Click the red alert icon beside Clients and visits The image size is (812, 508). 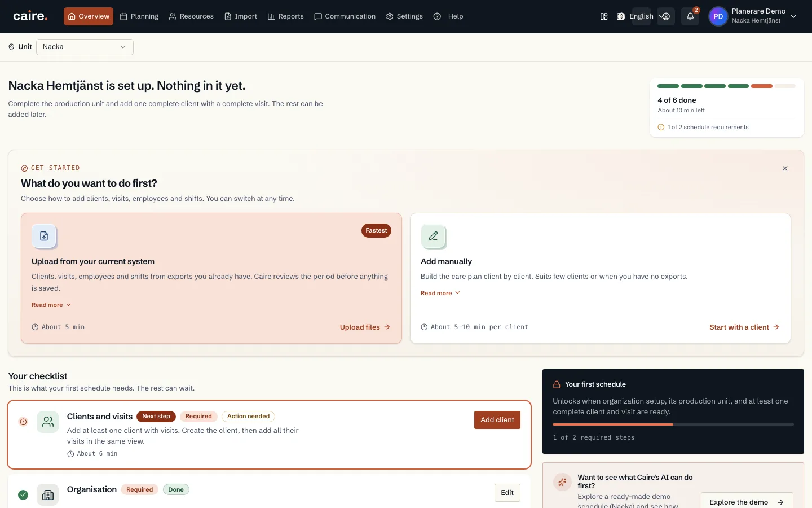click(23, 422)
